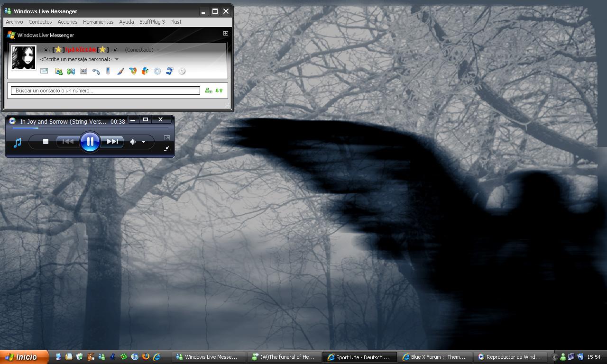Screen dimensions: 607x364
Task: Open the Herramientas menu
Action: coord(98,22)
